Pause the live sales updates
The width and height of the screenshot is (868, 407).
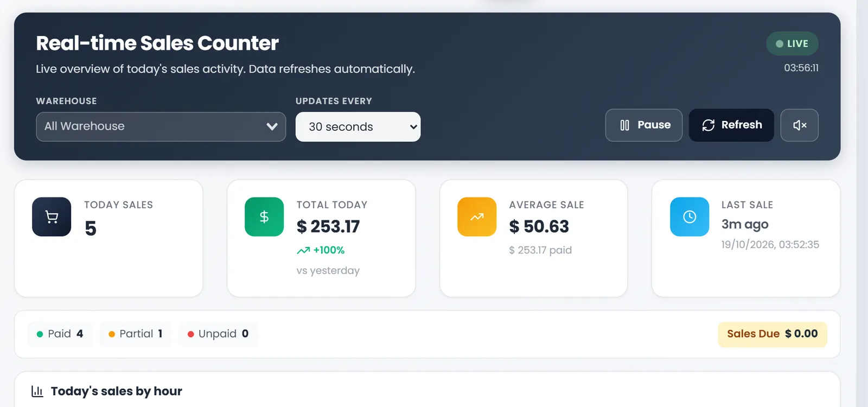(x=644, y=125)
